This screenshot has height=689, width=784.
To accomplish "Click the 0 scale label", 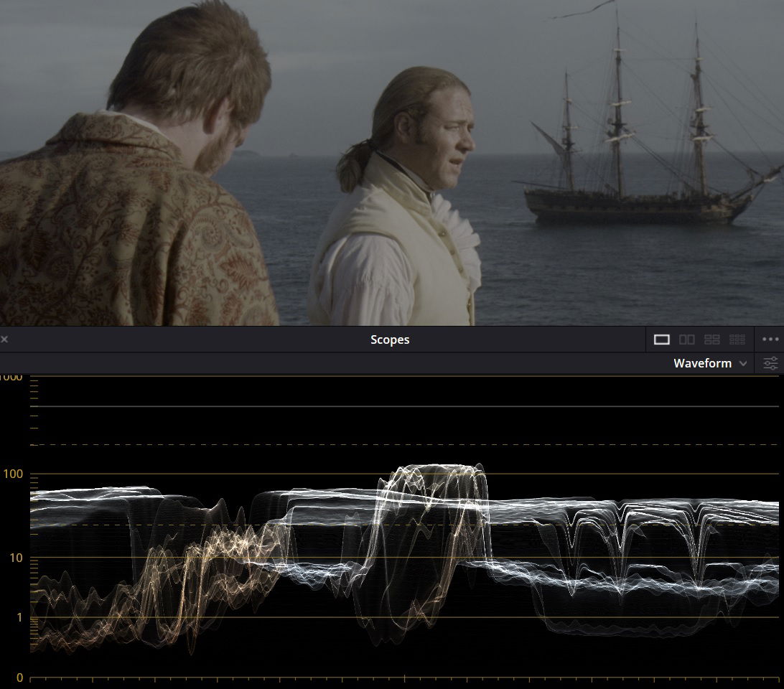I will pos(19,678).
